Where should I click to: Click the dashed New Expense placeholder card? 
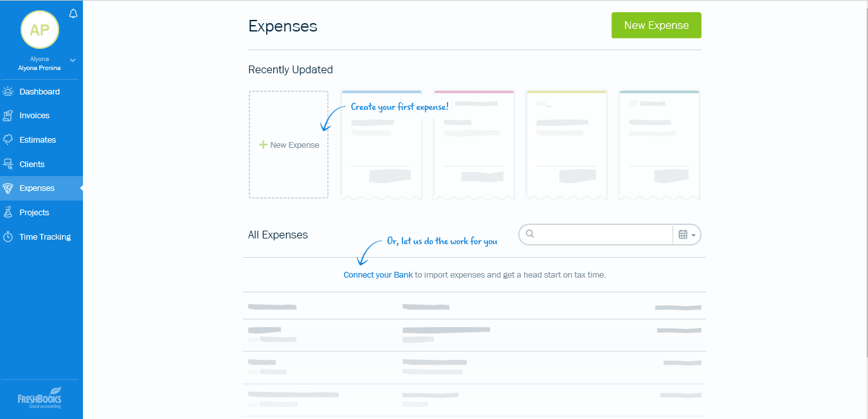(x=289, y=145)
